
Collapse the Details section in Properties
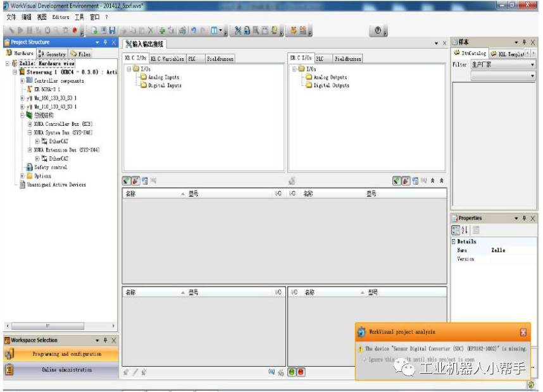pos(454,242)
